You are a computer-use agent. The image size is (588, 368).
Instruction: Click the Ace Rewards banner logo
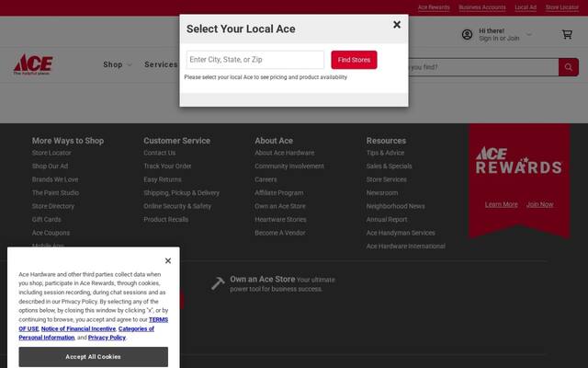coord(519,160)
